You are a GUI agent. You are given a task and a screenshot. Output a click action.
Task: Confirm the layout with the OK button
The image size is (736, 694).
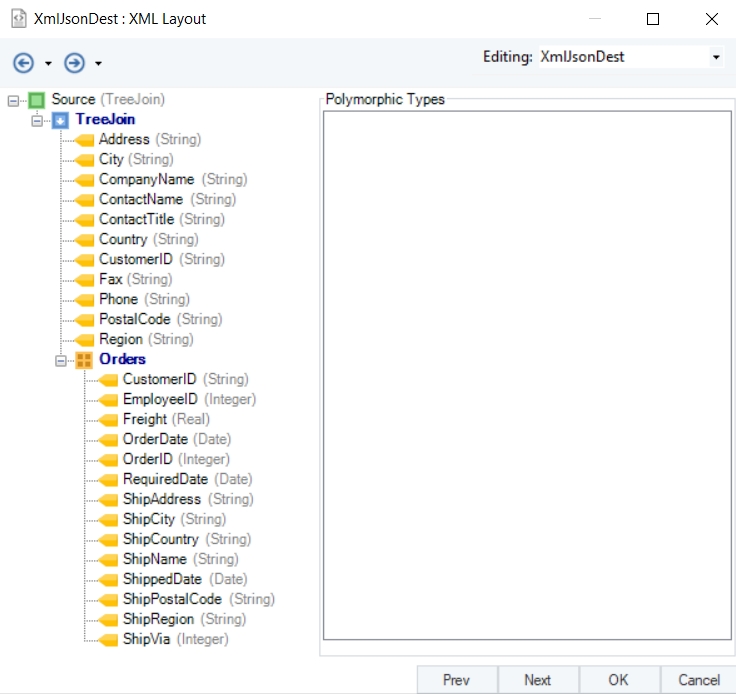619,679
